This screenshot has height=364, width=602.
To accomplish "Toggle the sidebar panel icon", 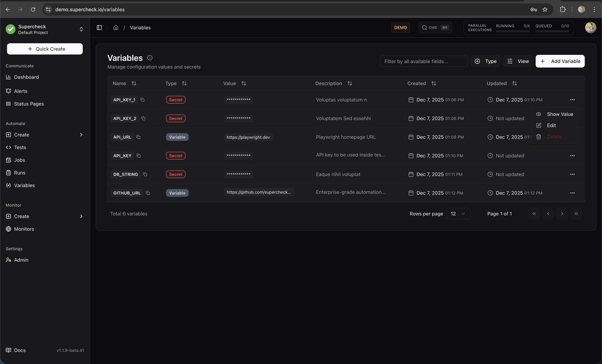I will (99, 28).
